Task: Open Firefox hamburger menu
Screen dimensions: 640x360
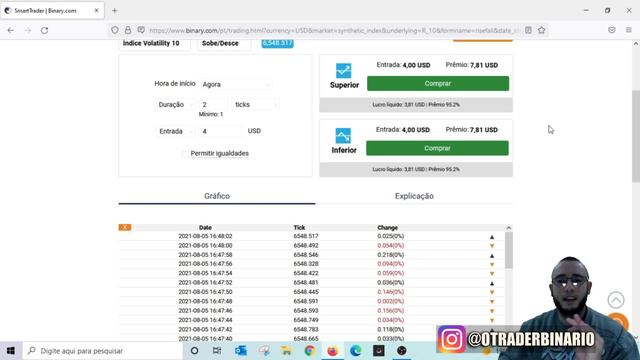Action: coord(629,30)
